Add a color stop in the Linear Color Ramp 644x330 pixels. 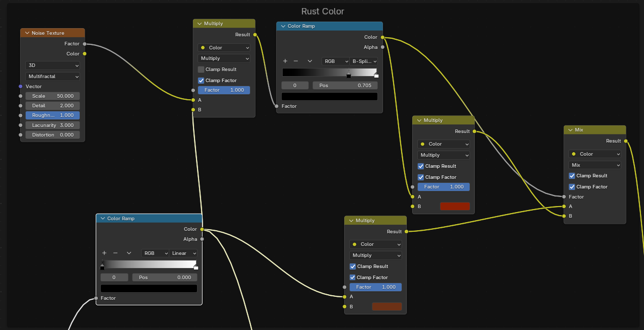click(x=104, y=253)
